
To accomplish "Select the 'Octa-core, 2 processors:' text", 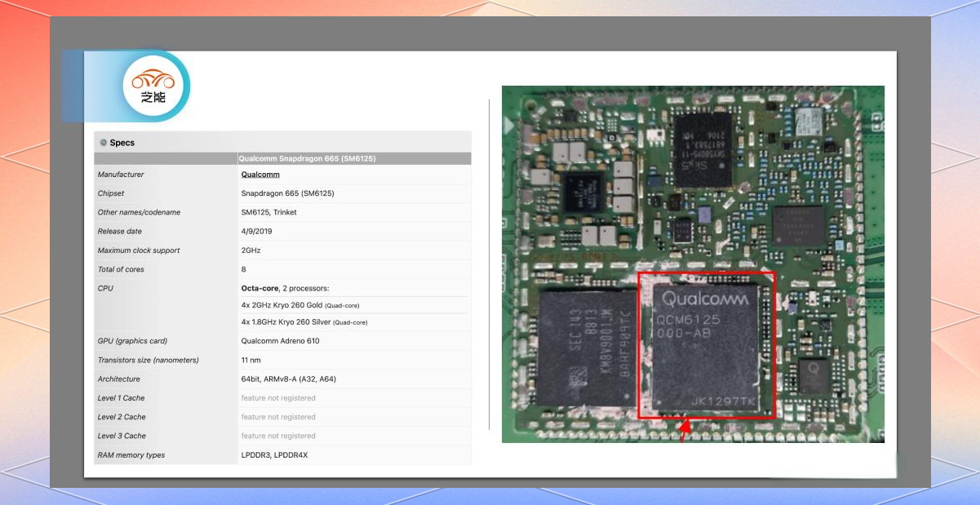I will pyautogui.click(x=285, y=289).
